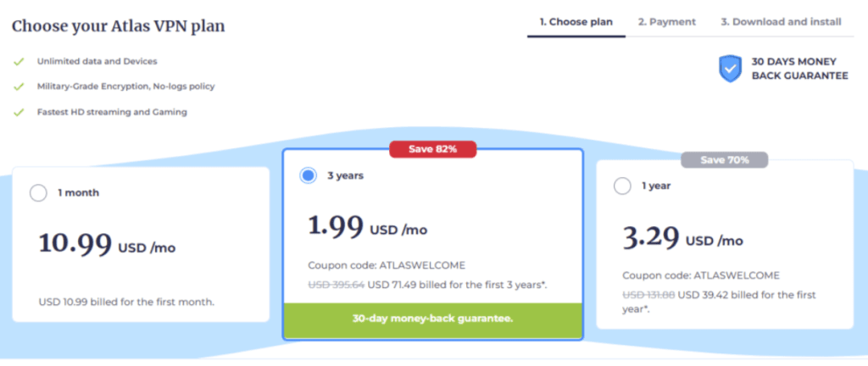
Task: Select the 3 years plan radio button
Action: pos(308,176)
